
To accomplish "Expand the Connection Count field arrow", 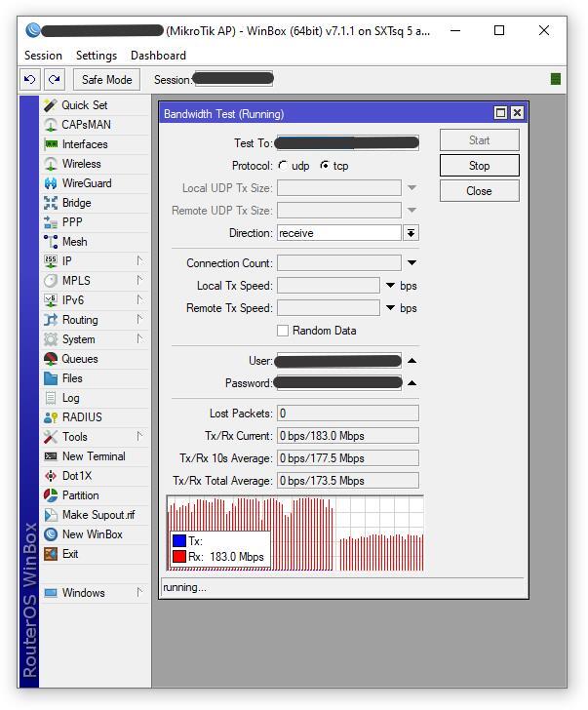I will click(x=412, y=263).
